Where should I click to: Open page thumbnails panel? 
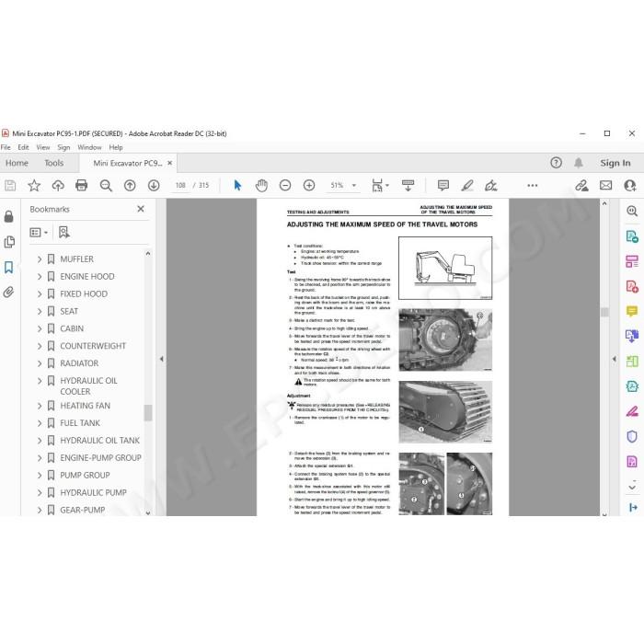click(x=9, y=242)
